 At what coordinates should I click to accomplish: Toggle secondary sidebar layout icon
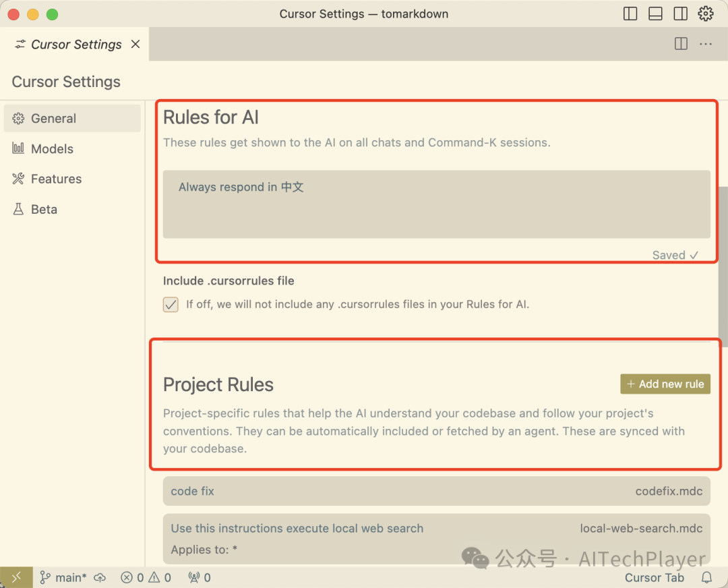click(x=681, y=14)
